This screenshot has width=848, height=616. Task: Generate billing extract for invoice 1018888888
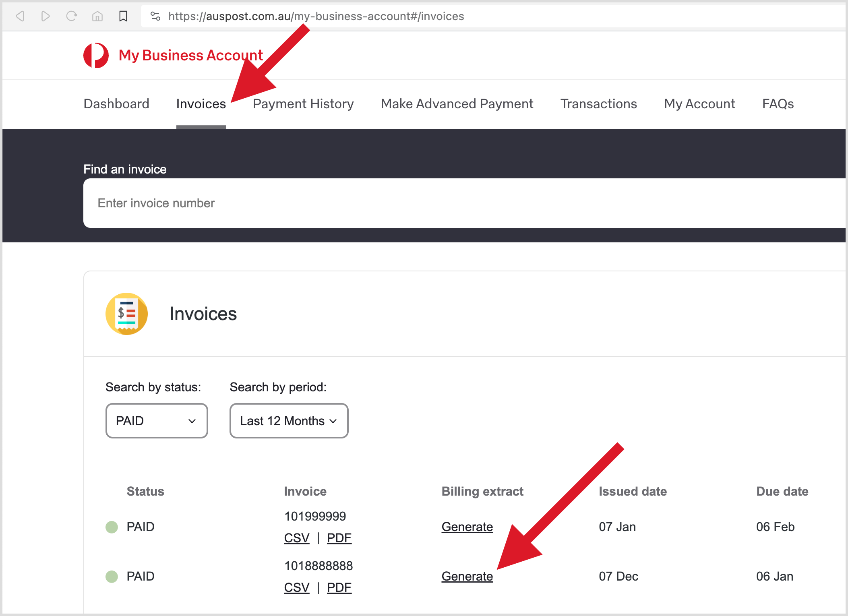point(467,576)
